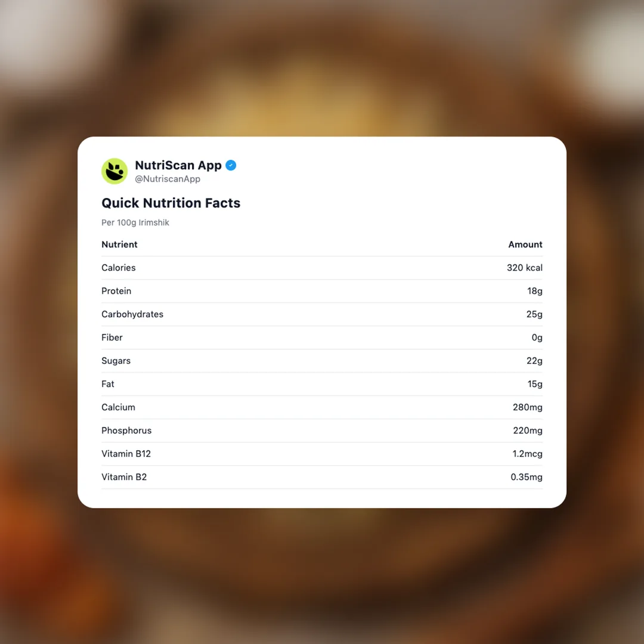Click the Fat 15g value
Viewport: 644px width, 644px height.
click(535, 384)
